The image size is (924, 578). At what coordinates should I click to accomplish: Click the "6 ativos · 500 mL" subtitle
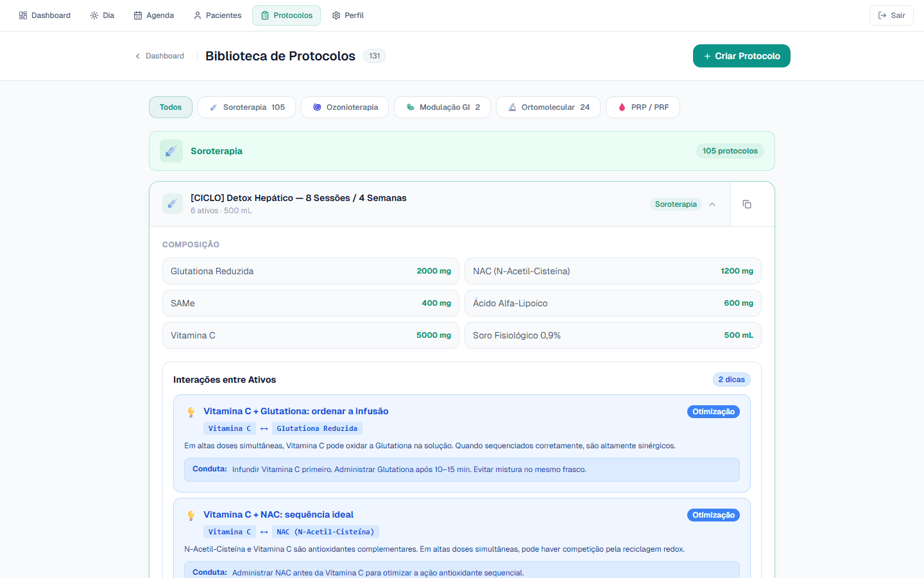(x=221, y=211)
